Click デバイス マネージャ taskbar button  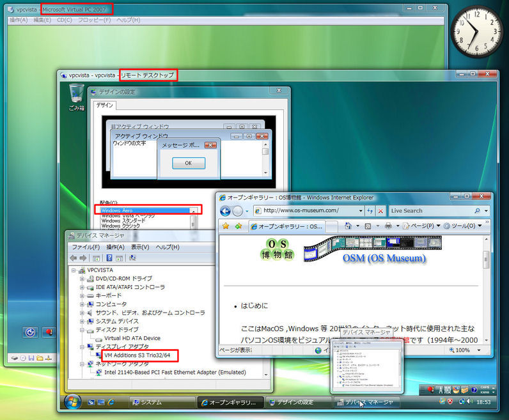point(367,403)
